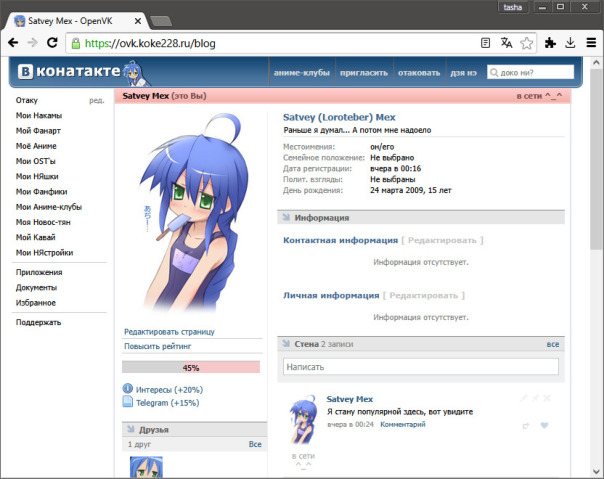Screen dimensions: 604x479
Task: Close the Satvey Mex browser tab
Action: pyautogui.click(x=138, y=21)
